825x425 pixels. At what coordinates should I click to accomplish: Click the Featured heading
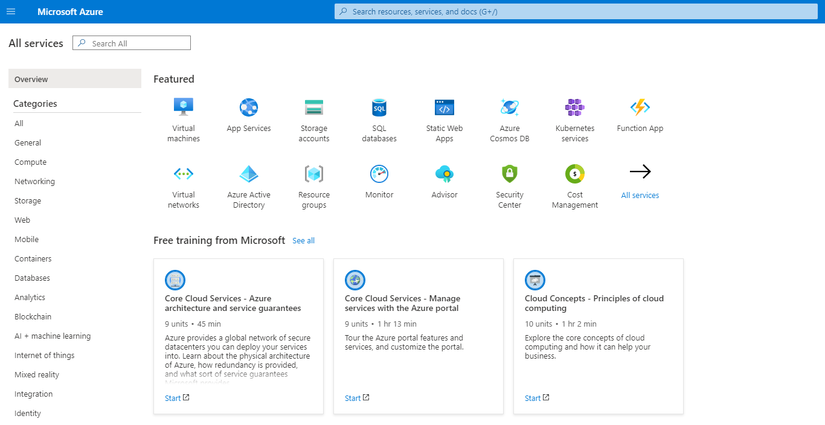tap(174, 79)
